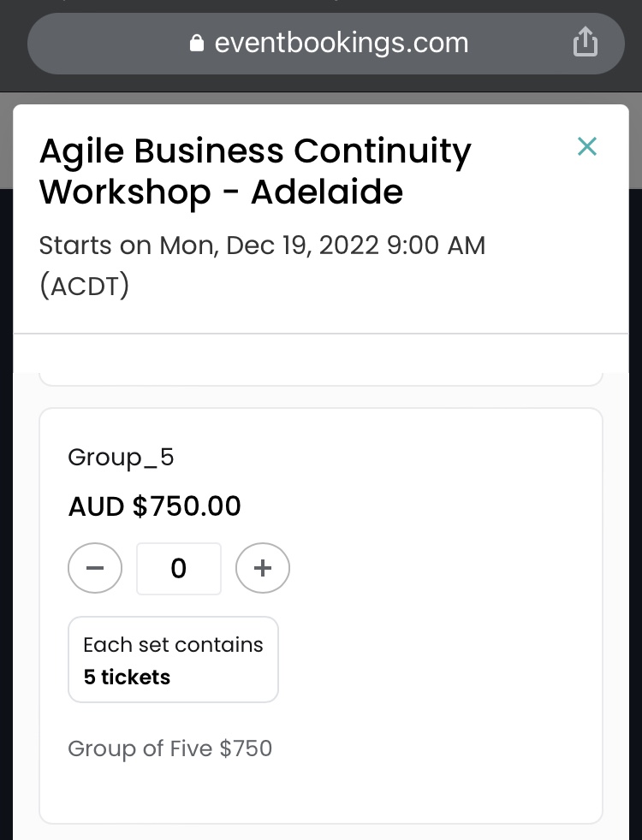
Task: Click the 'Group of Five $750' description
Action: 169,748
